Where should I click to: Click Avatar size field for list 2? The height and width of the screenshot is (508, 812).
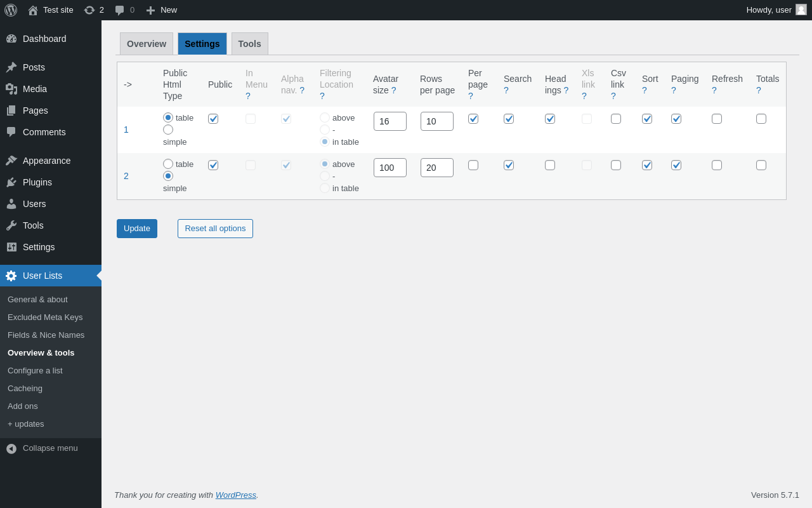[x=390, y=168]
